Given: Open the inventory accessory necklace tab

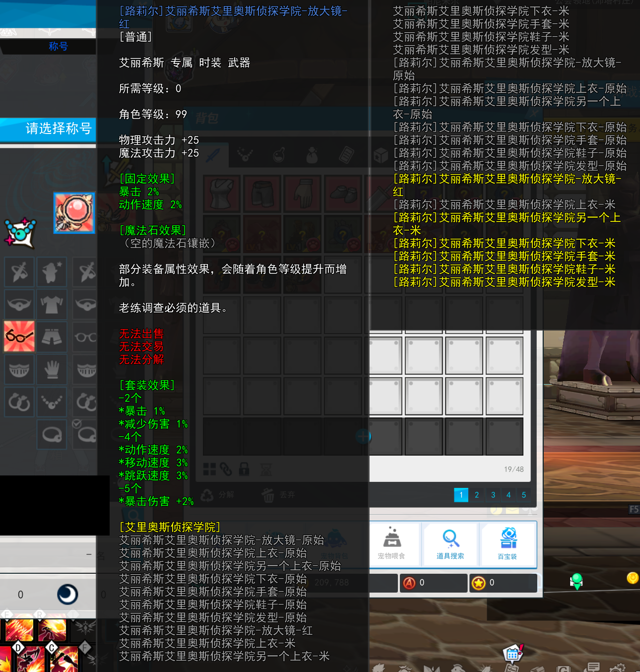Looking at the screenshot, I should [x=245, y=155].
